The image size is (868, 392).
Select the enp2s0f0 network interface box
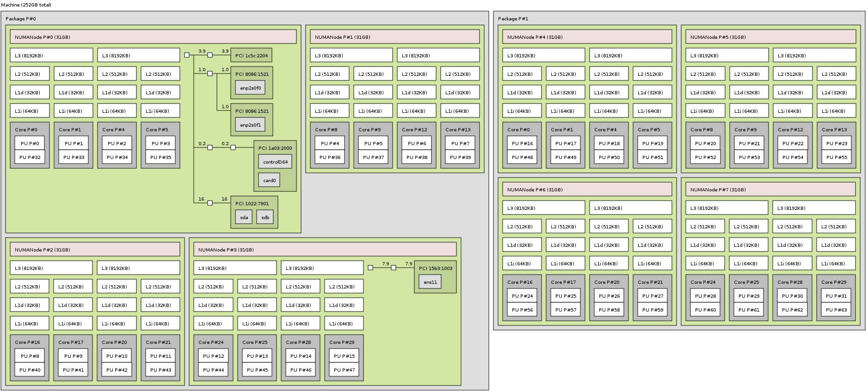(x=250, y=88)
